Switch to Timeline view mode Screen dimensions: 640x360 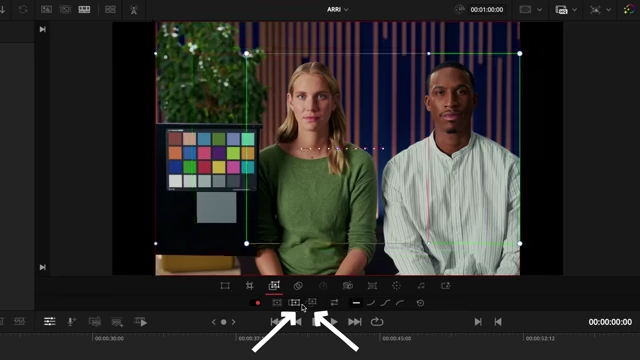84,9
